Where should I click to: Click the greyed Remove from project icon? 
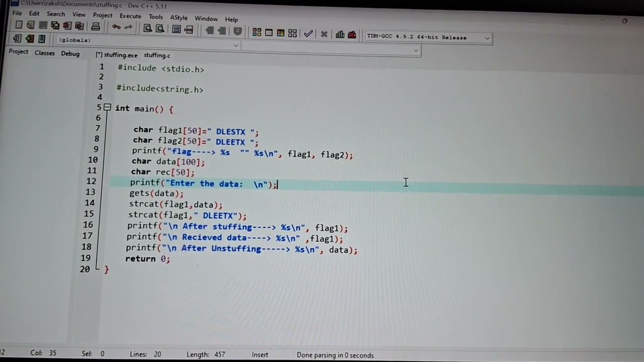(221, 31)
